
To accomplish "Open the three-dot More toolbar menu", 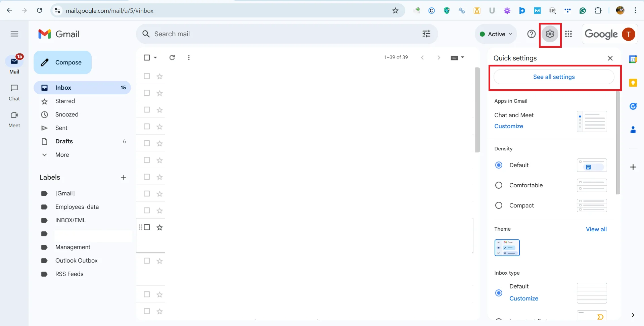I will click(x=189, y=57).
